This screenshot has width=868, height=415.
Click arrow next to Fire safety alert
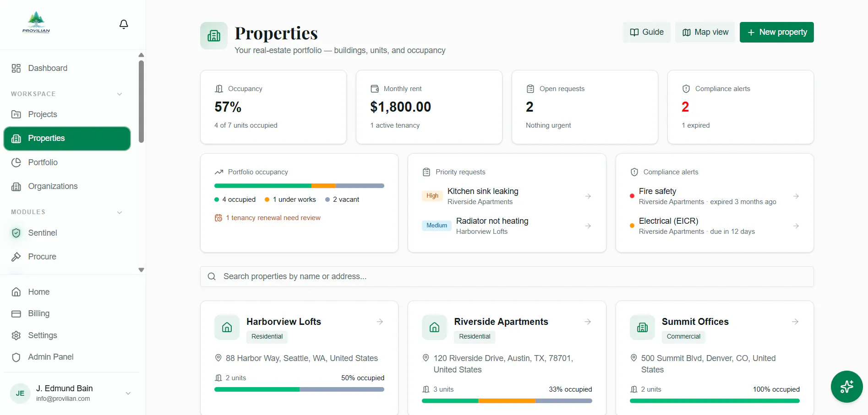pyautogui.click(x=796, y=196)
